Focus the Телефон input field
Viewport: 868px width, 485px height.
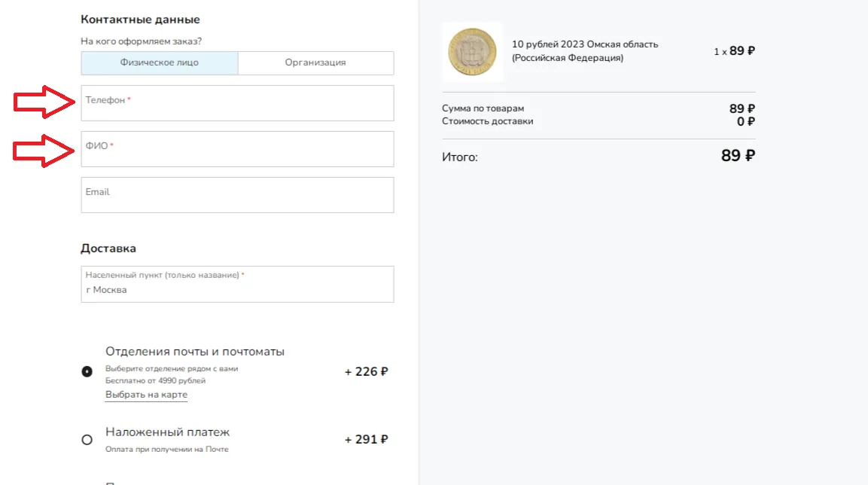click(x=237, y=103)
